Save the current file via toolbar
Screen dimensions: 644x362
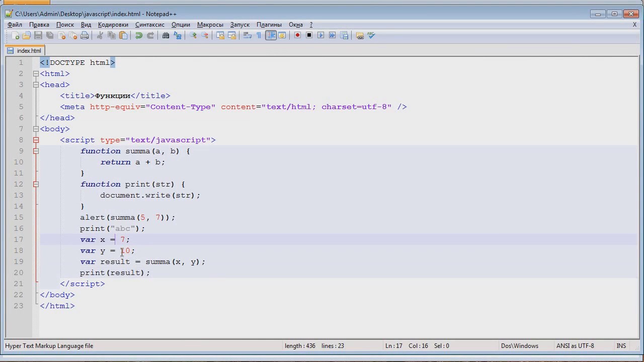tap(38, 35)
